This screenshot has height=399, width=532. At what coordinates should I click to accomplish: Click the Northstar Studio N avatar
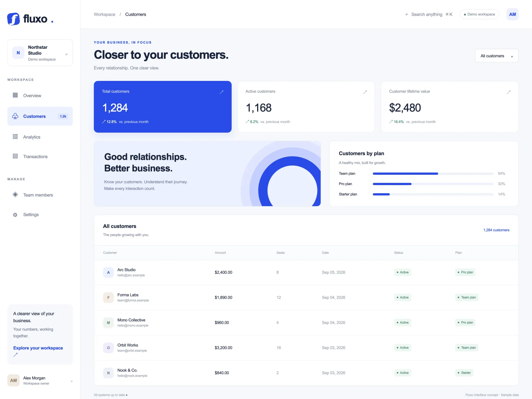click(18, 53)
